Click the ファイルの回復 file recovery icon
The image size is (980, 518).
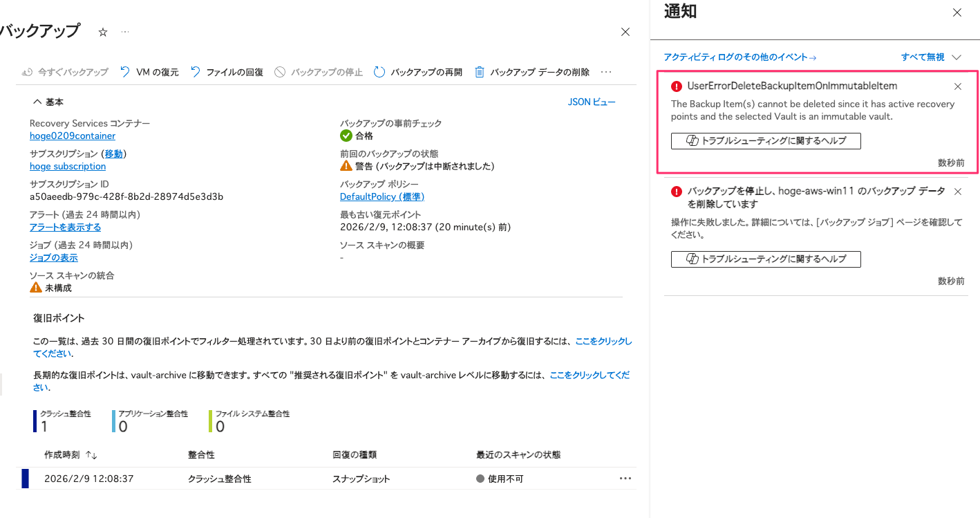pos(196,71)
